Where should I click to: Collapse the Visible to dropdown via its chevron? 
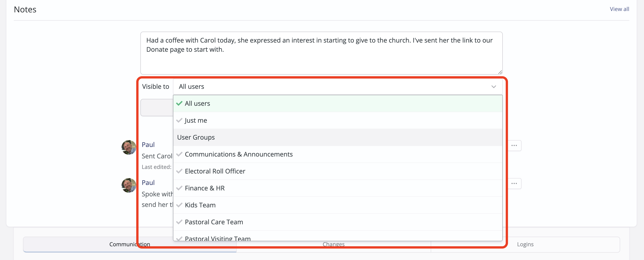point(494,87)
